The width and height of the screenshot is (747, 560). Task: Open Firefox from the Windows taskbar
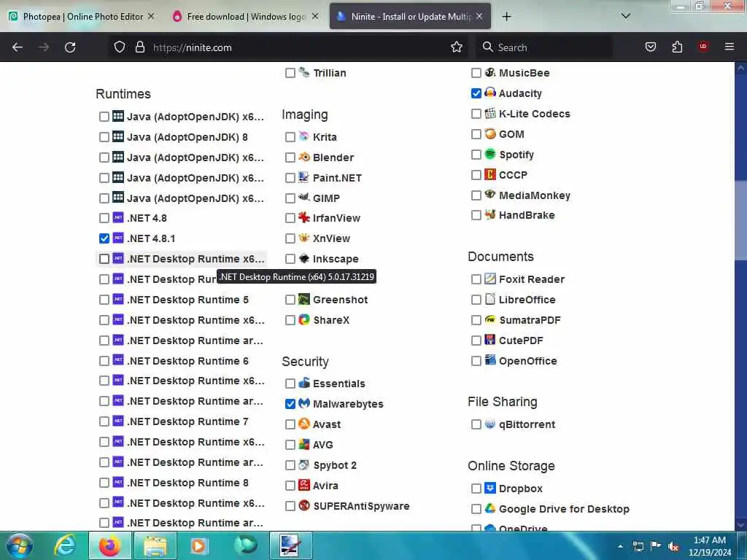109,545
